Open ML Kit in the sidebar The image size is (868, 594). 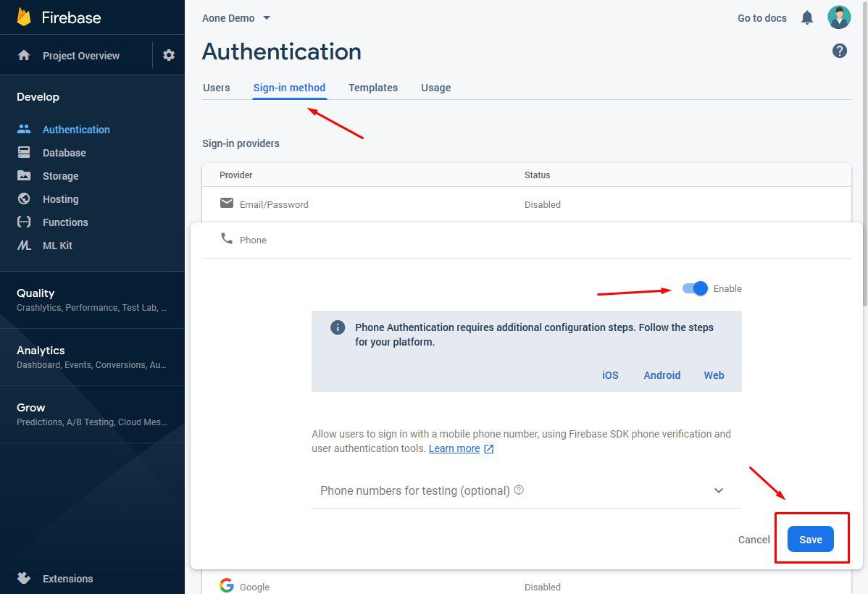coord(57,246)
